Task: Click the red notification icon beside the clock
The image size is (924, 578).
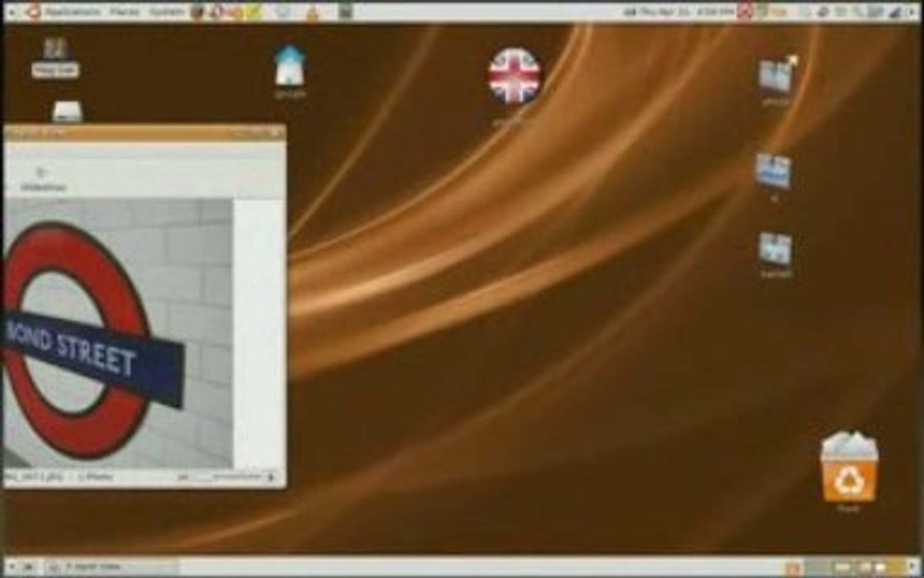Action: [744, 11]
